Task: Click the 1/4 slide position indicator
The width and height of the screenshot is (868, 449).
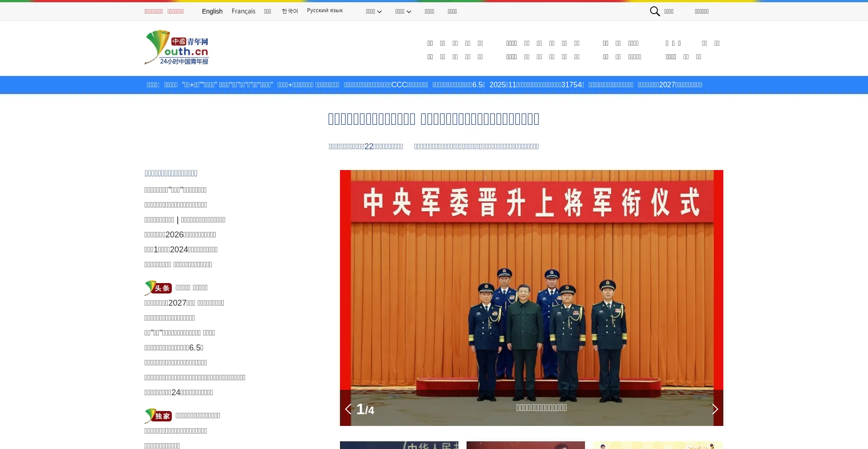Action: pyautogui.click(x=364, y=409)
